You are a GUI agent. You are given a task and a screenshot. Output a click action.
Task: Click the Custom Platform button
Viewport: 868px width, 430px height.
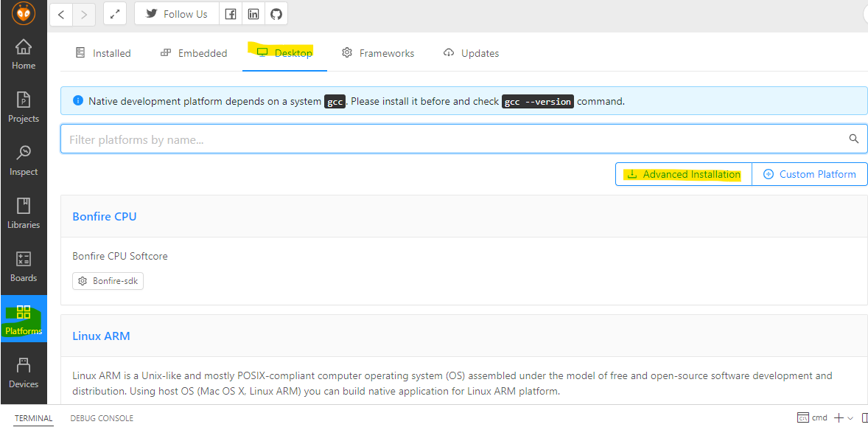point(809,174)
